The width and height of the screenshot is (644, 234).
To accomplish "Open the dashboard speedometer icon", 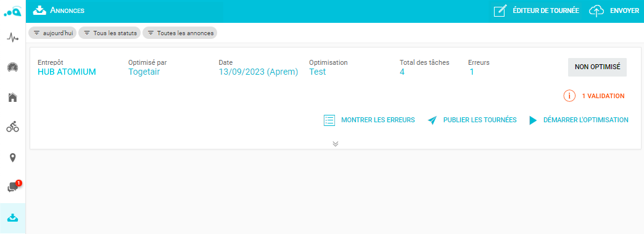I will coord(13,67).
